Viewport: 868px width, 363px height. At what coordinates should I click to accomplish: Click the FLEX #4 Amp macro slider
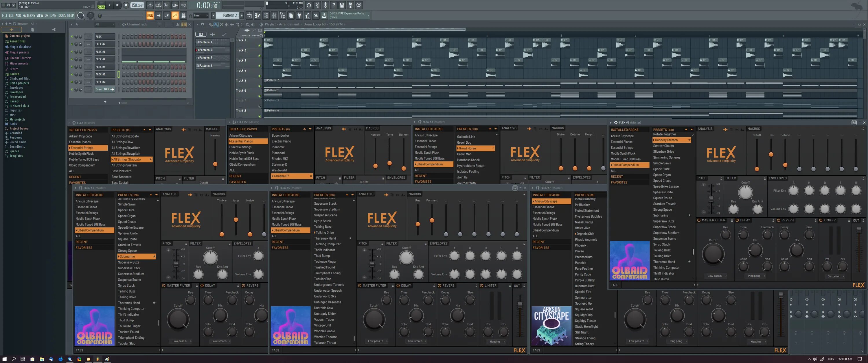click(236, 220)
